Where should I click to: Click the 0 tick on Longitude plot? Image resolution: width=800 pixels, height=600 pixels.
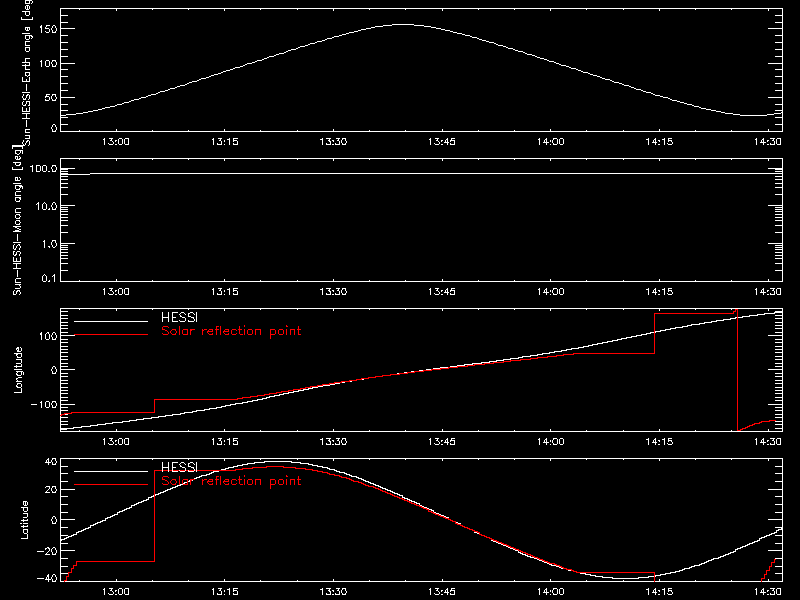pyautogui.click(x=54, y=370)
